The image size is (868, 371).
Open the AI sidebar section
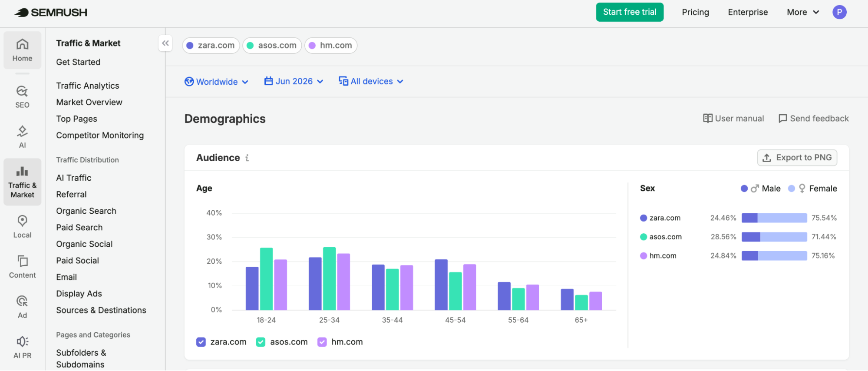22,137
